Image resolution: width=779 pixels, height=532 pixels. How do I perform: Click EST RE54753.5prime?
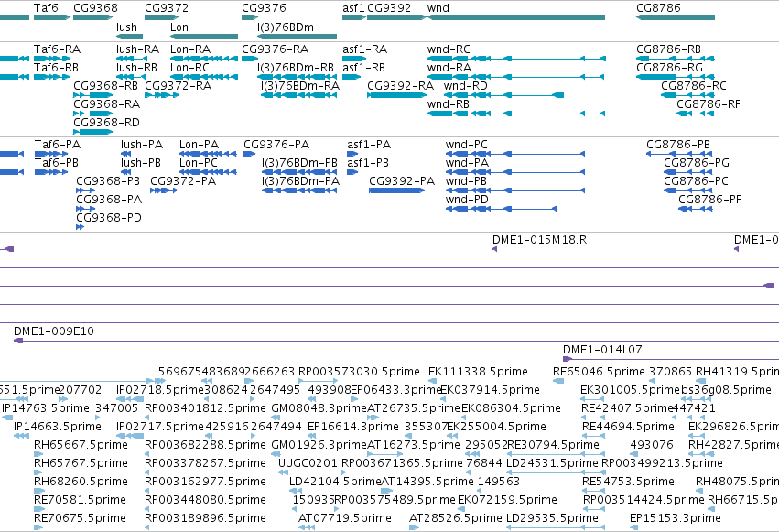(x=628, y=482)
